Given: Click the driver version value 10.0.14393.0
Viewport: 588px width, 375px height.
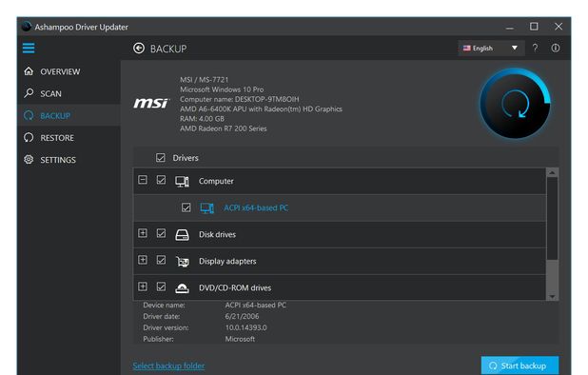Looking at the screenshot, I should pyautogui.click(x=246, y=327).
